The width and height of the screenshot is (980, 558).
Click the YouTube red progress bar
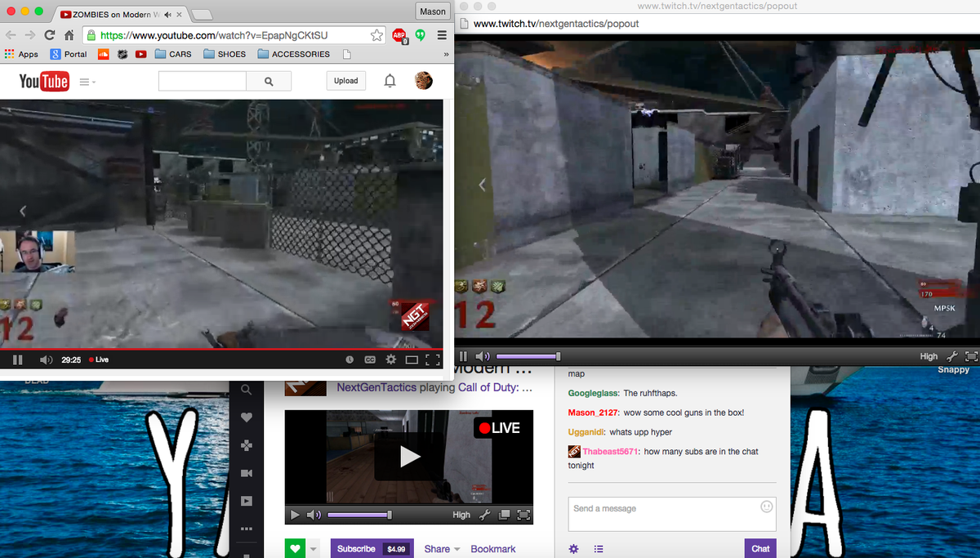[x=221, y=349]
